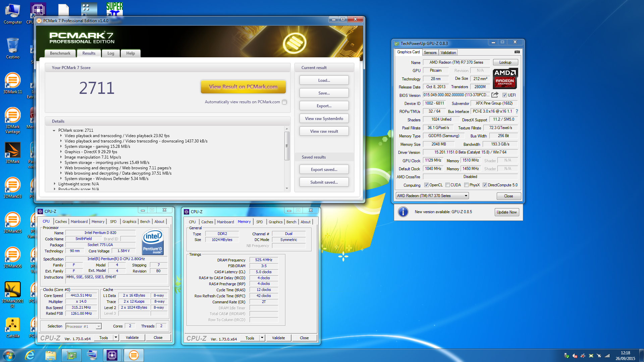Launch the 3DMark03 desktop shortcut
This screenshot has height=362, width=644.
[x=13, y=187]
